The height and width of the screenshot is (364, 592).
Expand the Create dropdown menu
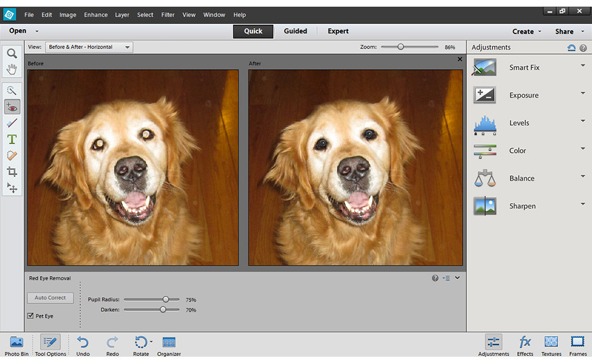point(526,32)
